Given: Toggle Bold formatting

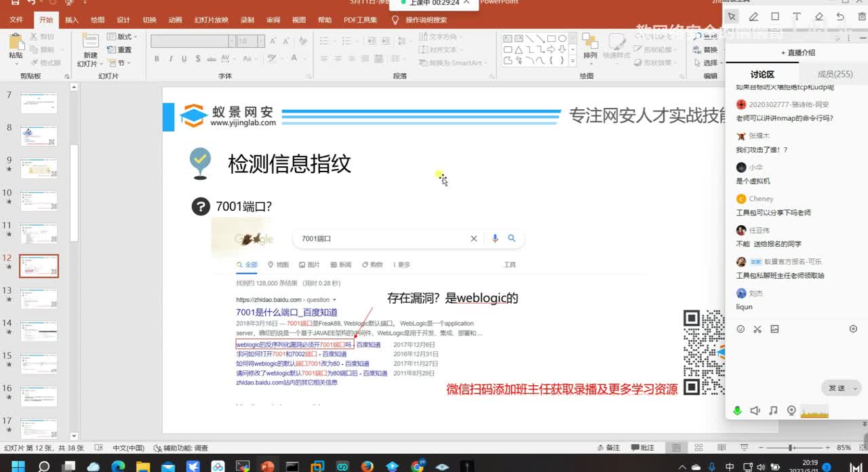Looking at the screenshot, I should point(157,59).
